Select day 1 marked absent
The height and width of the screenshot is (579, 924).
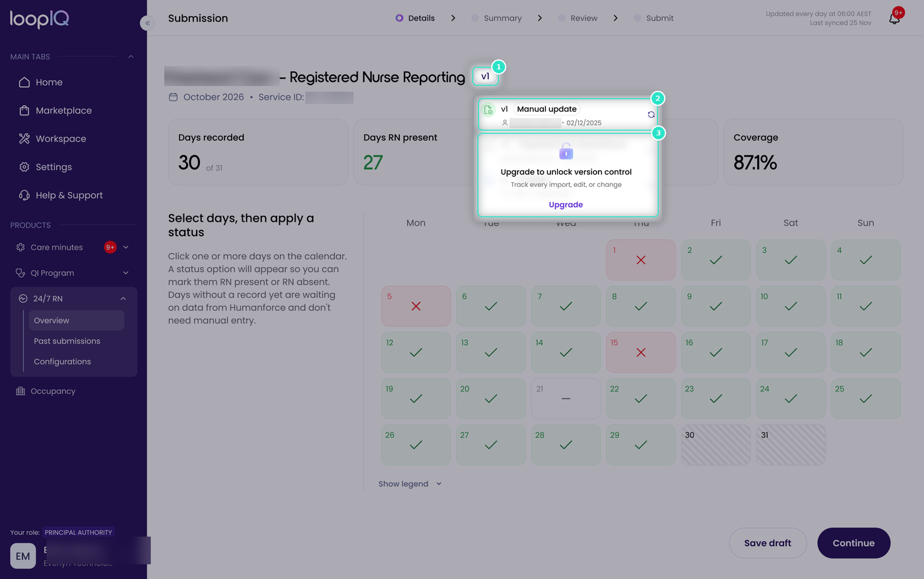pyautogui.click(x=641, y=260)
